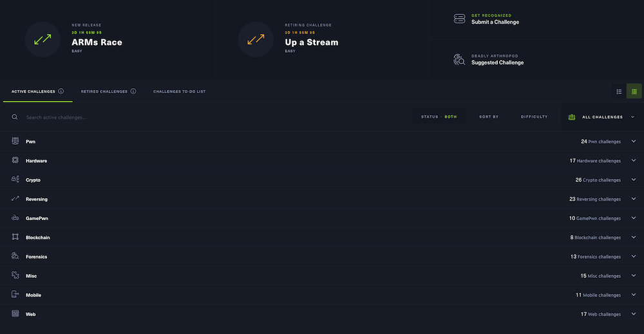Select the highlighted grouped list view
The width and height of the screenshot is (644, 334).
[x=634, y=91]
